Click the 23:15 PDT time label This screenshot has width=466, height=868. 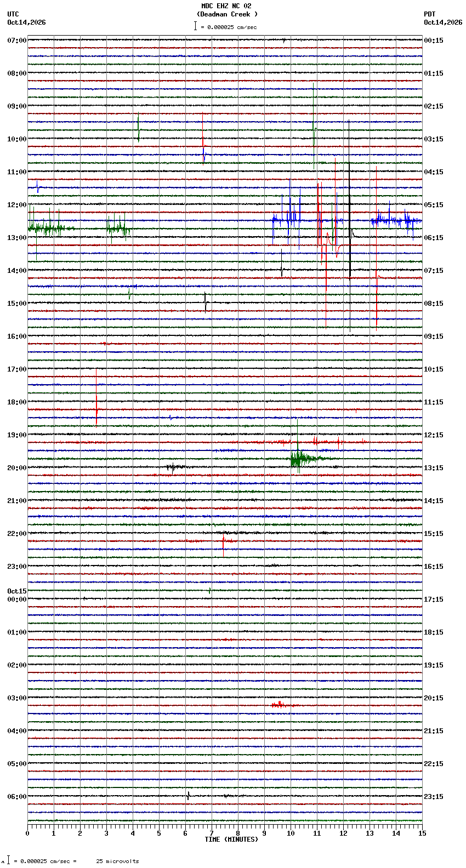point(434,797)
